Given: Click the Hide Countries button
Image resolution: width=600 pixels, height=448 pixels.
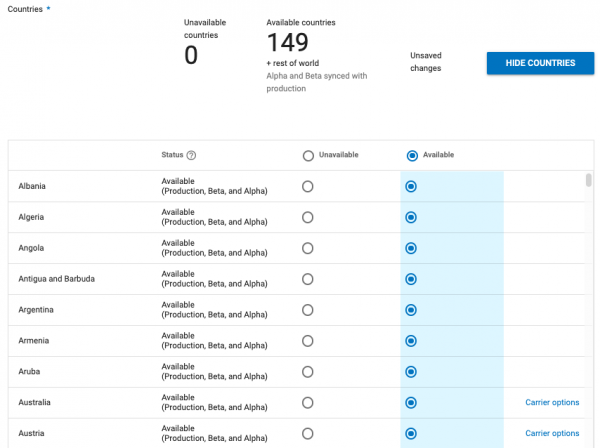Looking at the screenshot, I should [x=540, y=63].
